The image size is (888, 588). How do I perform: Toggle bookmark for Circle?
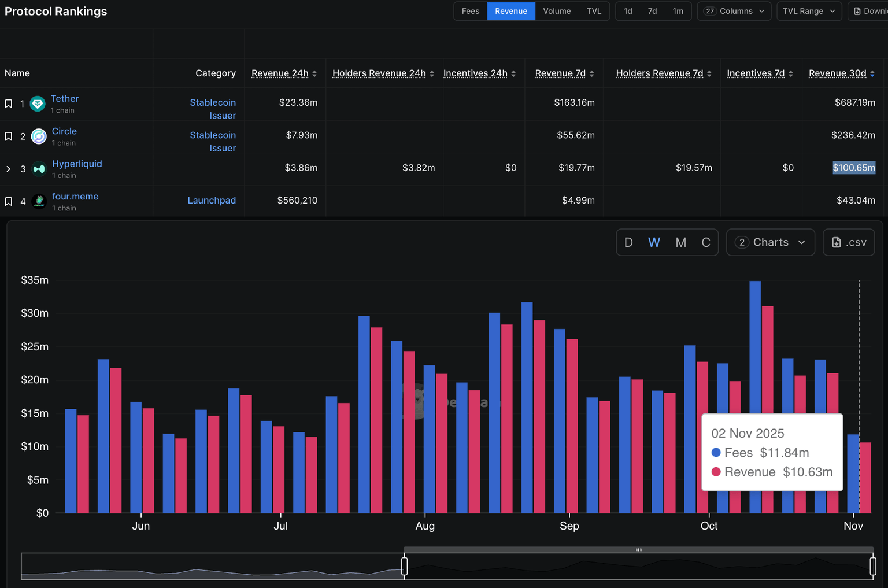click(x=9, y=136)
